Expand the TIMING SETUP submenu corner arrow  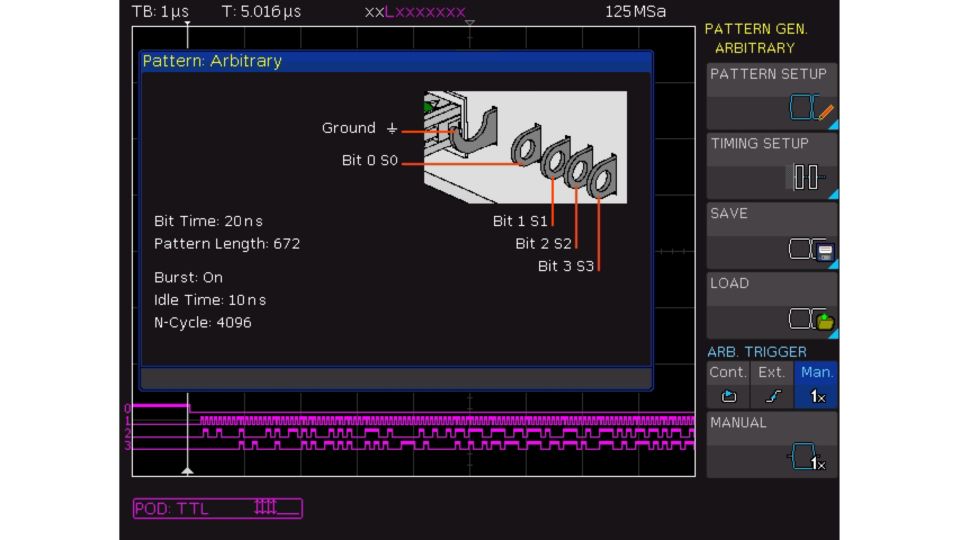tap(832, 194)
